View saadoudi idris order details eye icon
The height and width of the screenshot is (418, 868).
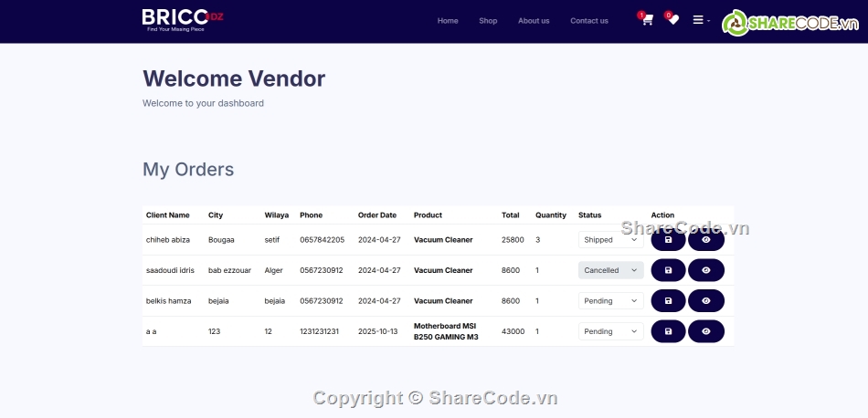[x=705, y=270]
